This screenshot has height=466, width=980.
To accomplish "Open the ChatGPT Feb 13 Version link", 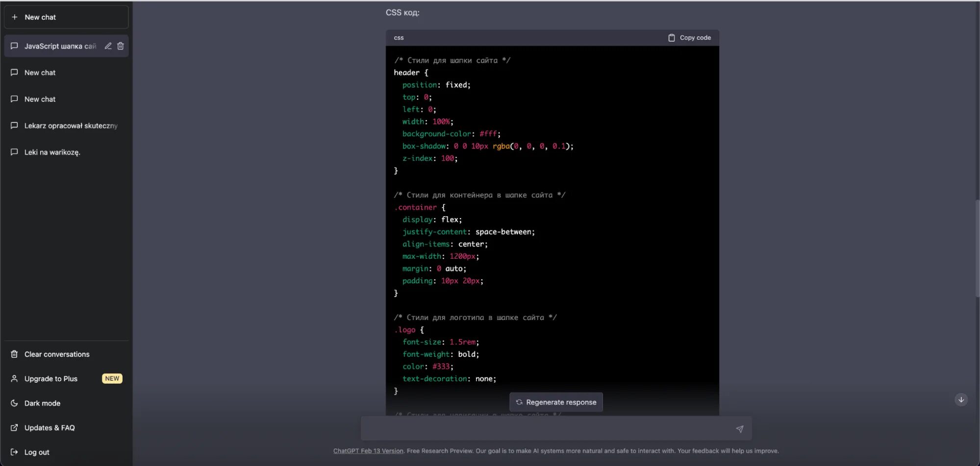I will pos(368,451).
